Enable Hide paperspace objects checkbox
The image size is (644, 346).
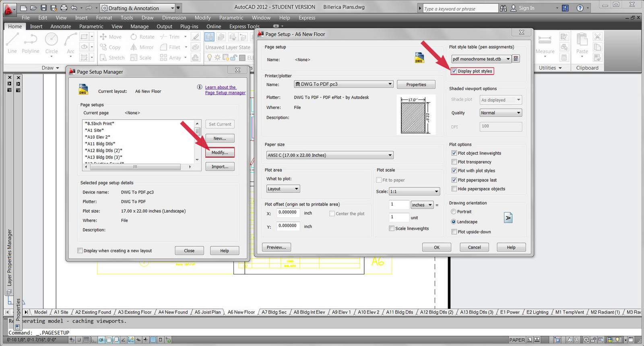click(x=454, y=189)
